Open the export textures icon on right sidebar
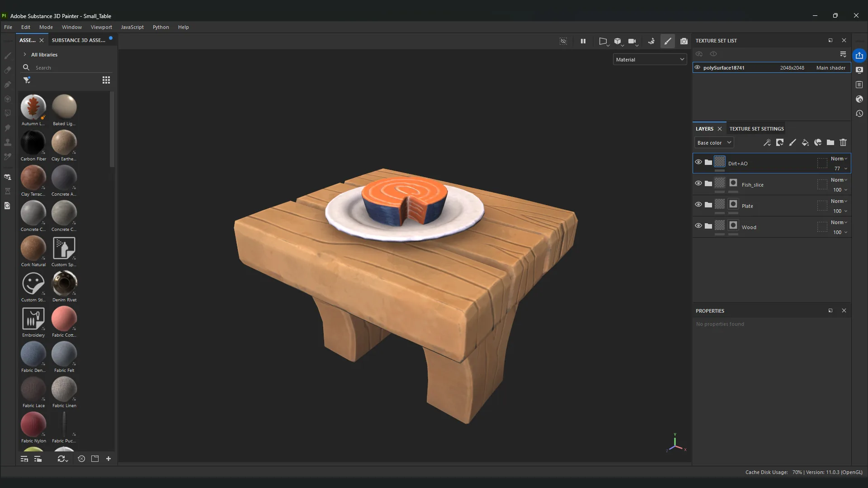Image resolution: width=868 pixels, height=488 pixels. coord(859,56)
